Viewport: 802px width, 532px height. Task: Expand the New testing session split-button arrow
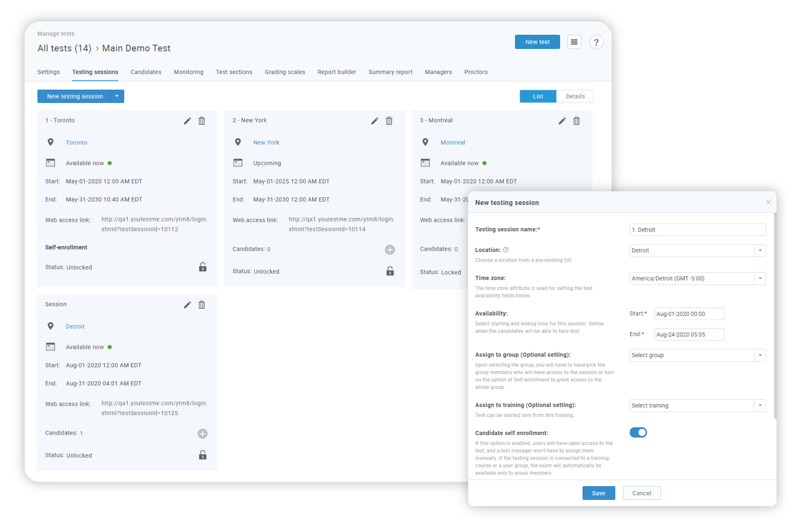point(117,97)
